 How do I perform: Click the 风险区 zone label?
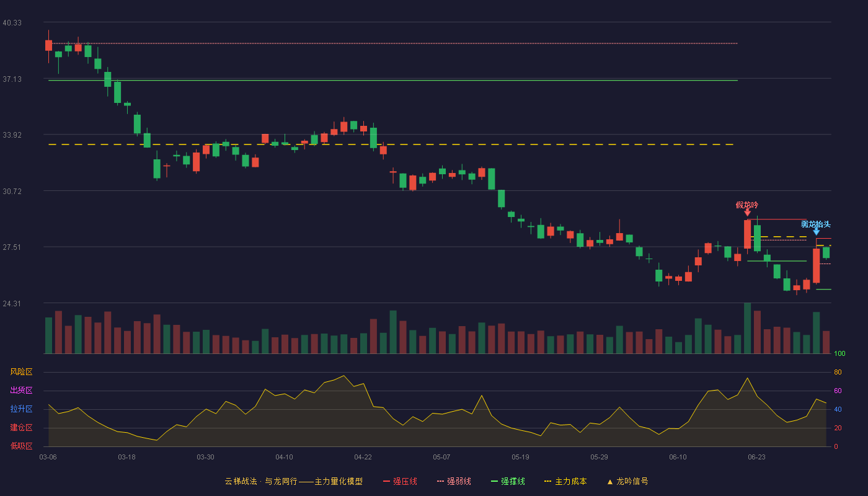click(22, 372)
